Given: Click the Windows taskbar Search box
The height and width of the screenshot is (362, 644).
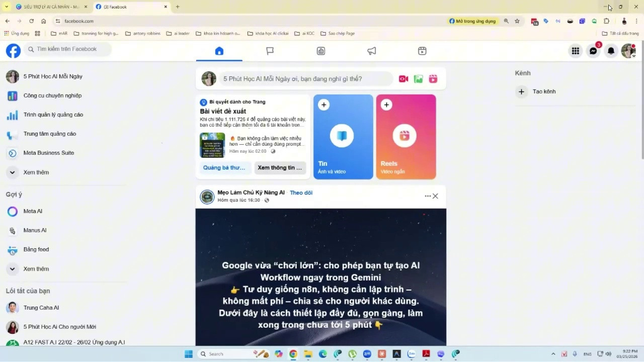Looking at the screenshot, I should 234,354.
